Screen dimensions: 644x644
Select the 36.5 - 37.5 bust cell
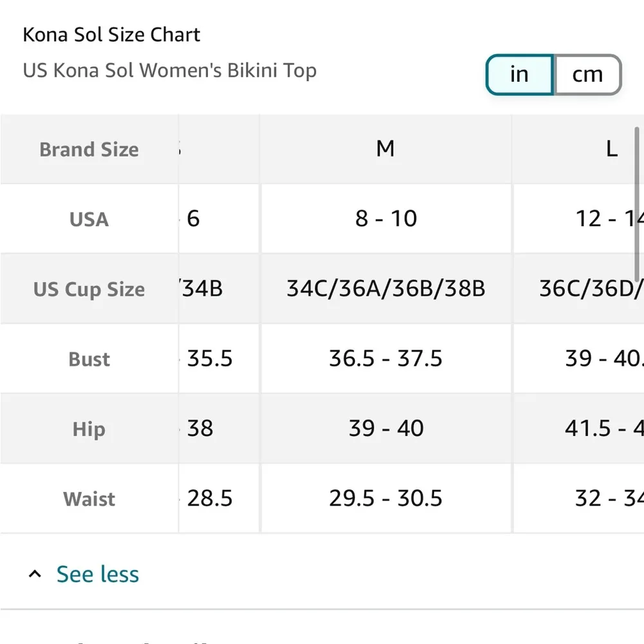tap(385, 359)
